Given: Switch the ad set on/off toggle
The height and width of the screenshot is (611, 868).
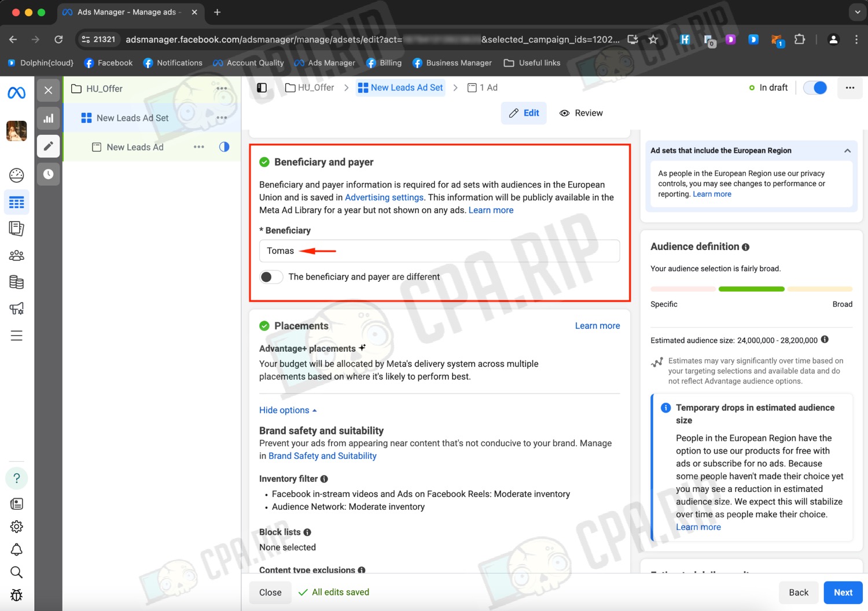Looking at the screenshot, I should [x=815, y=87].
